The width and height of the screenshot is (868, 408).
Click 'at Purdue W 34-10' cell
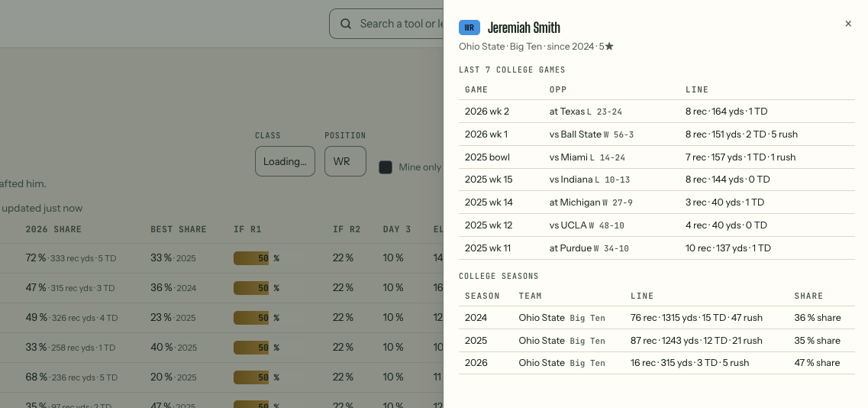[x=589, y=248]
